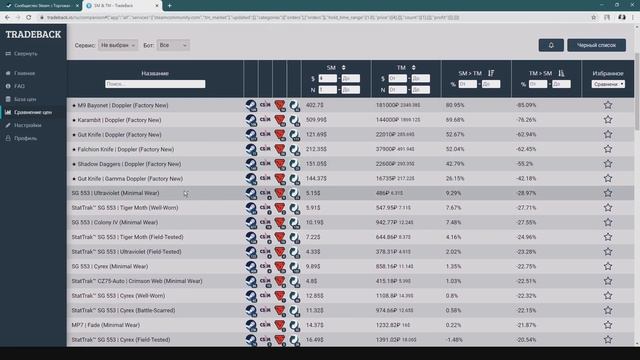Open the Черный список blacklist
This screenshot has width=640, height=360.
click(x=596, y=45)
